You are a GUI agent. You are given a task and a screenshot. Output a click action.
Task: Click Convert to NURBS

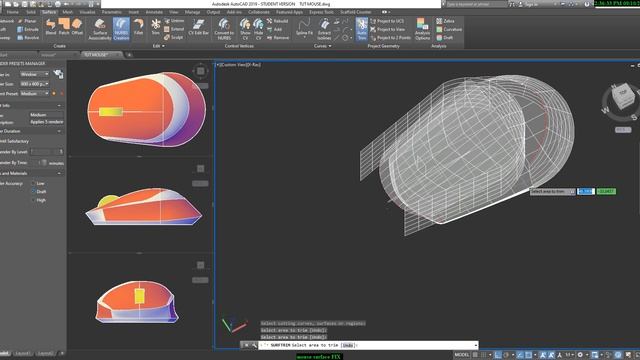(224, 29)
